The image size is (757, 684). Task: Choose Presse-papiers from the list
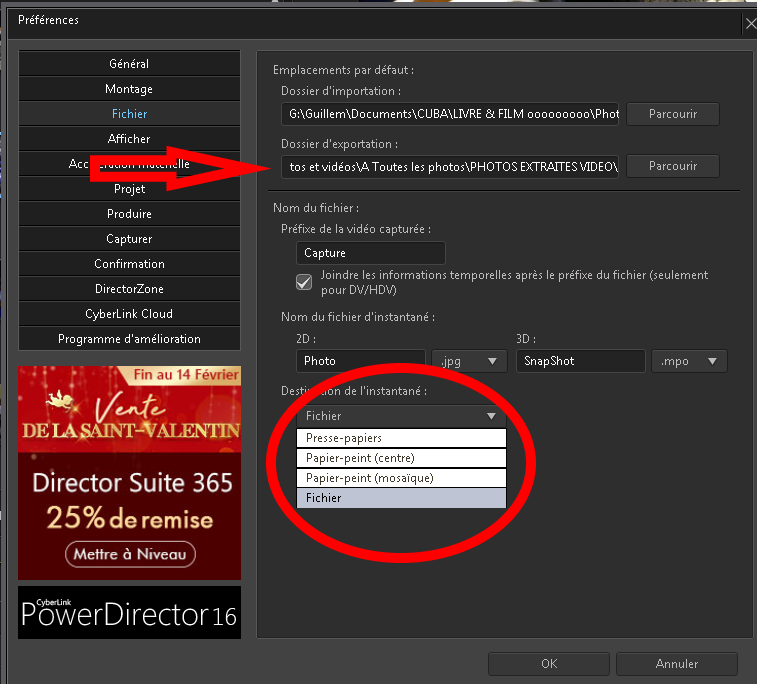401,438
